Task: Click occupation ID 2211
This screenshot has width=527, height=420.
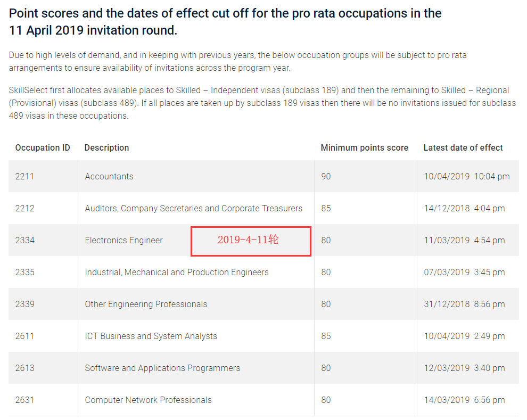Action: (24, 176)
